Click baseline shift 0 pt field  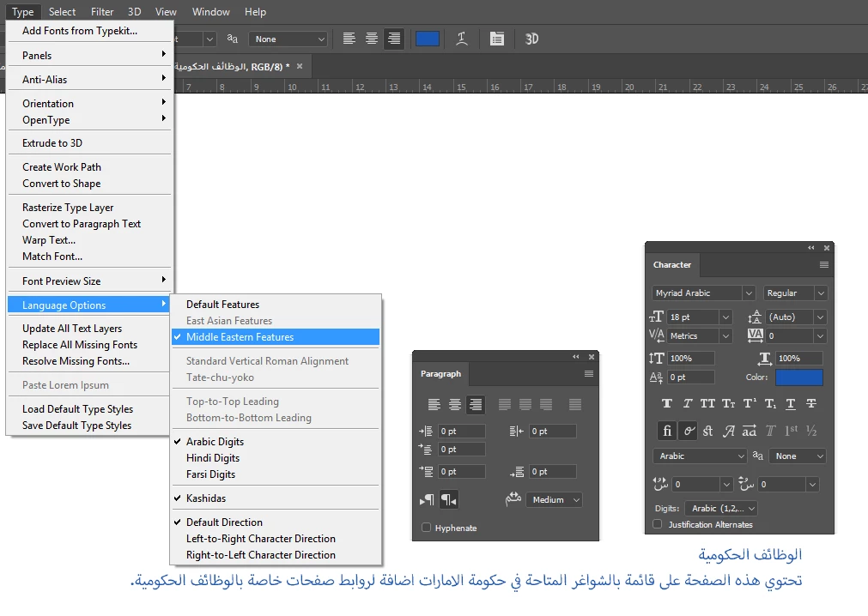click(x=691, y=377)
